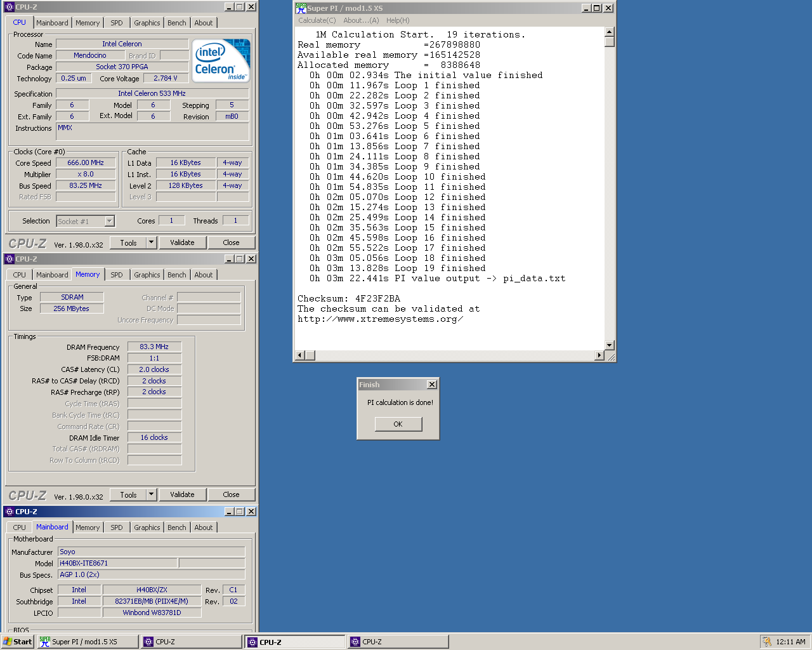The width and height of the screenshot is (812, 650).
Task: Click Tools button in top CPU-Z window
Action: point(129,242)
